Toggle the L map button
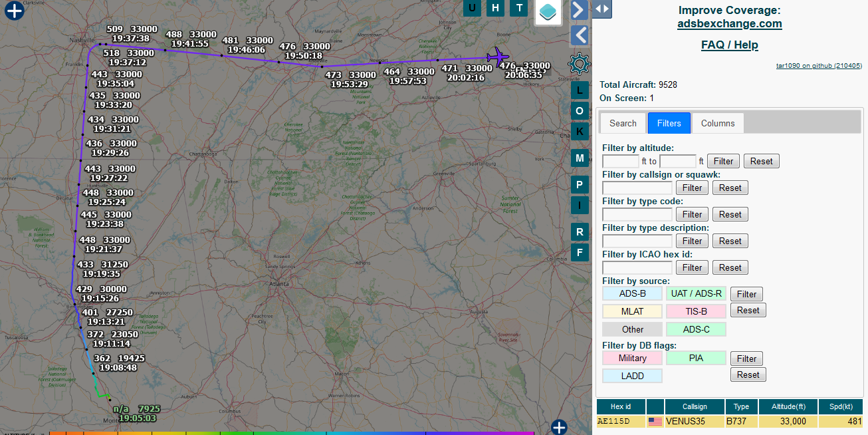Screen dimensions: 868x435 point(580,90)
